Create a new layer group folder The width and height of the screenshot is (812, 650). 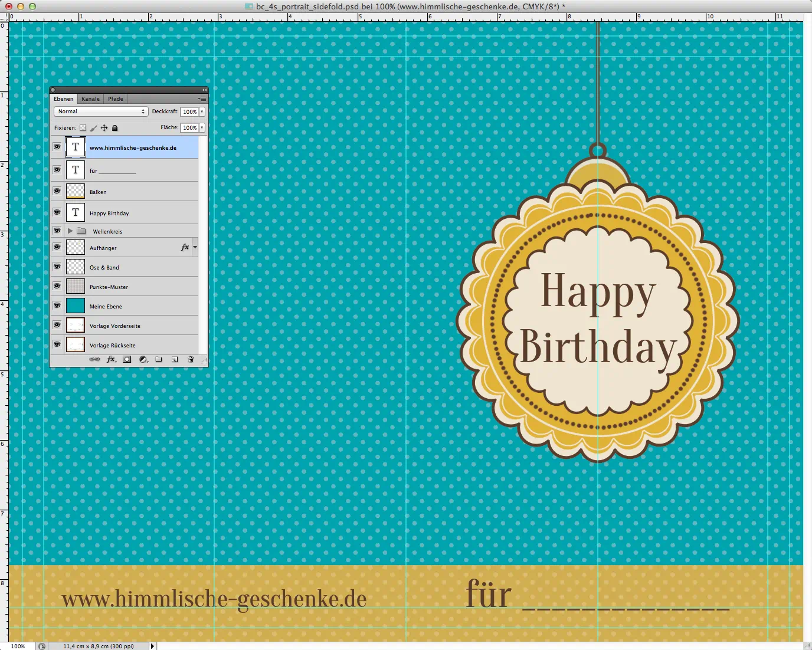159,359
